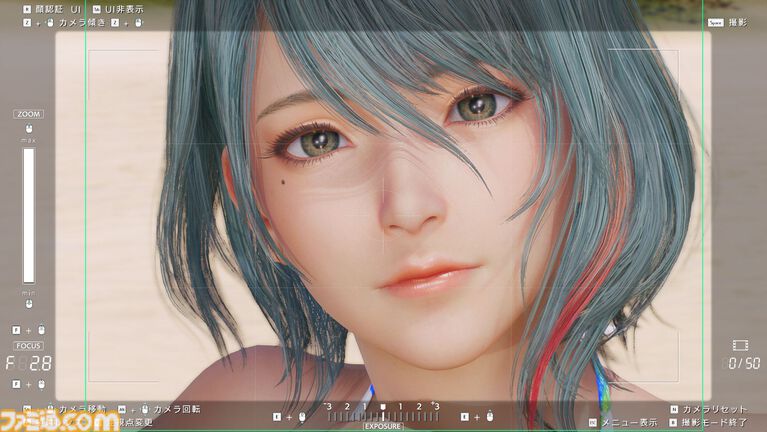
Task: Click the カメラ傾き camera tilt label
Action: pos(82,23)
